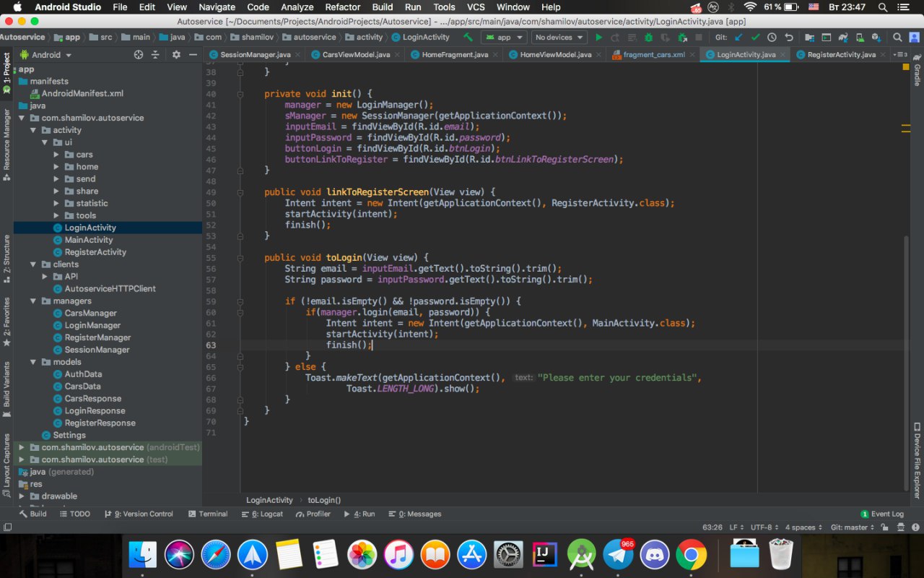The width and height of the screenshot is (924, 578).
Task: Hide the Project panel with minus icon
Action: tap(193, 54)
